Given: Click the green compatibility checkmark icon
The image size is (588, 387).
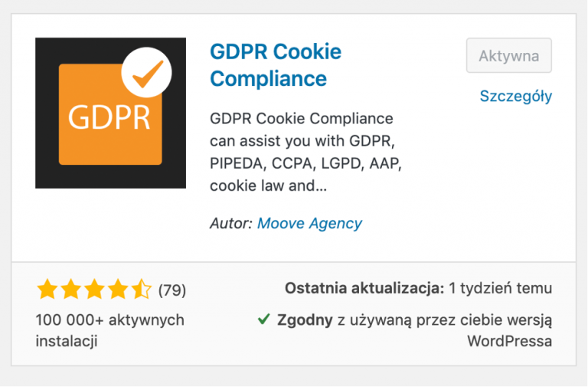Looking at the screenshot, I should coord(263,320).
